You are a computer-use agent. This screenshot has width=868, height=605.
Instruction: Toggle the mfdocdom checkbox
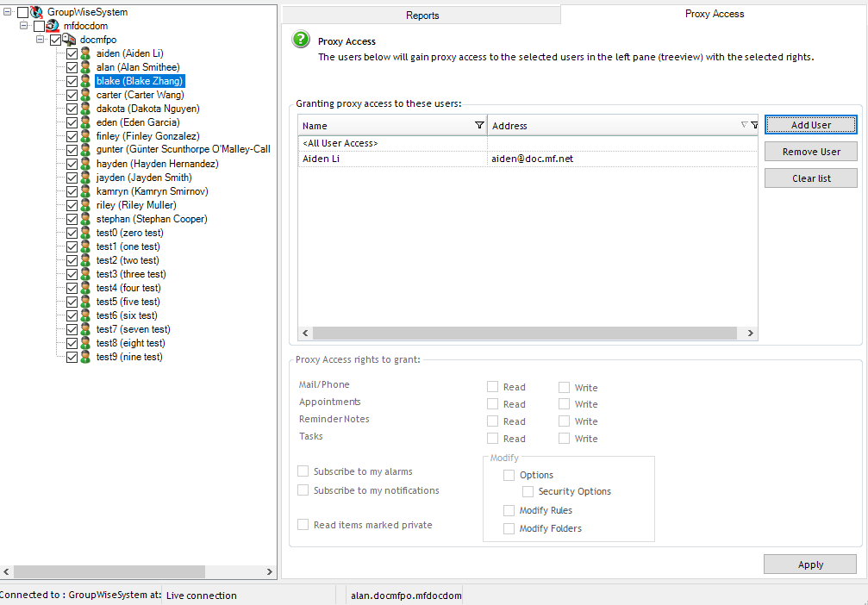[39, 26]
